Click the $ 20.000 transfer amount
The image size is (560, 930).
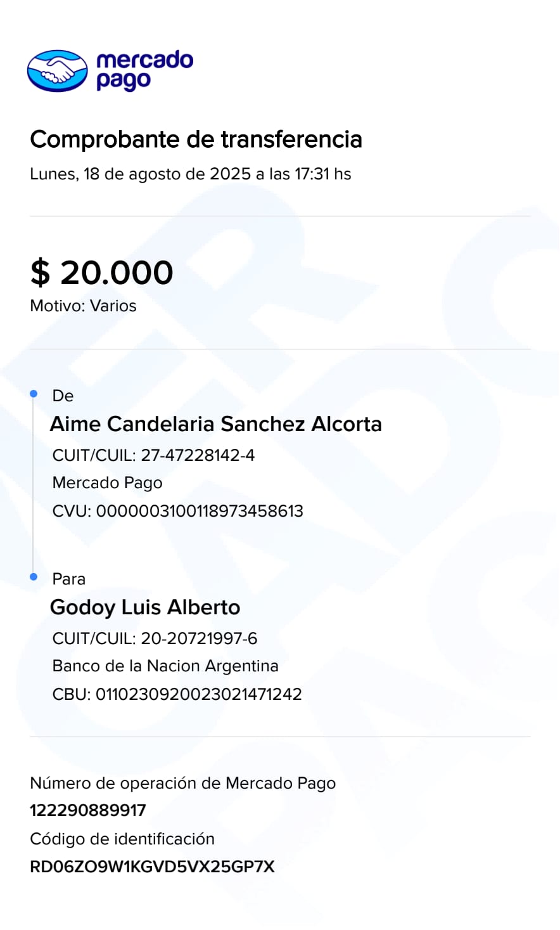tap(101, 273)
